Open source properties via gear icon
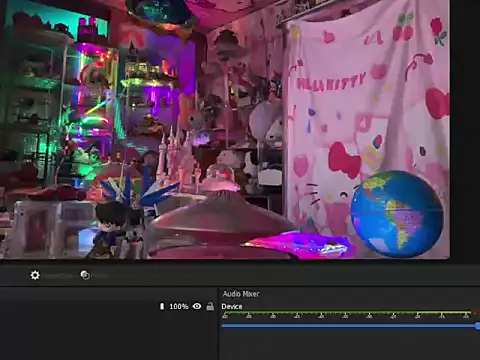 coord(35,275)
